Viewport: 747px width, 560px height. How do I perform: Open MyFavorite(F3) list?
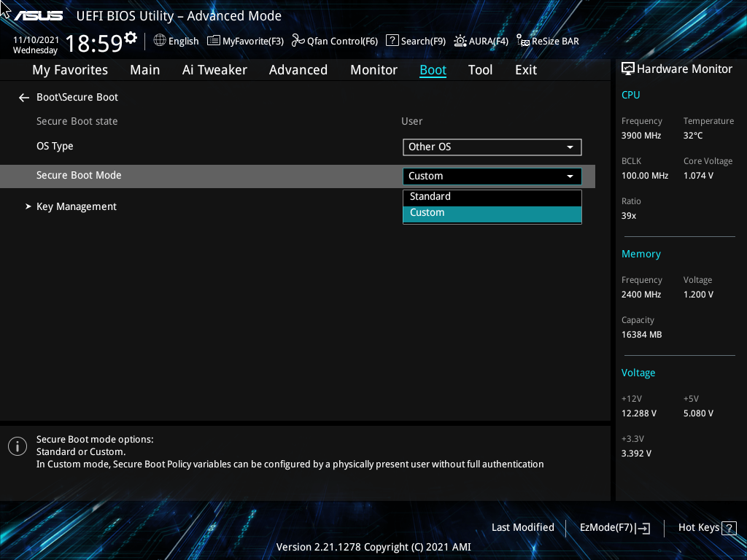(245, 41)
